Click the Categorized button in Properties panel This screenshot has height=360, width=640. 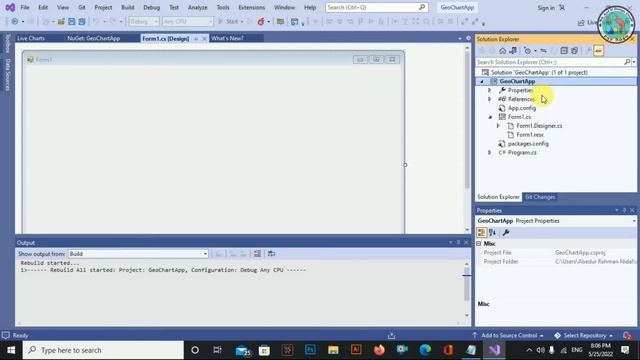(482, 232)
